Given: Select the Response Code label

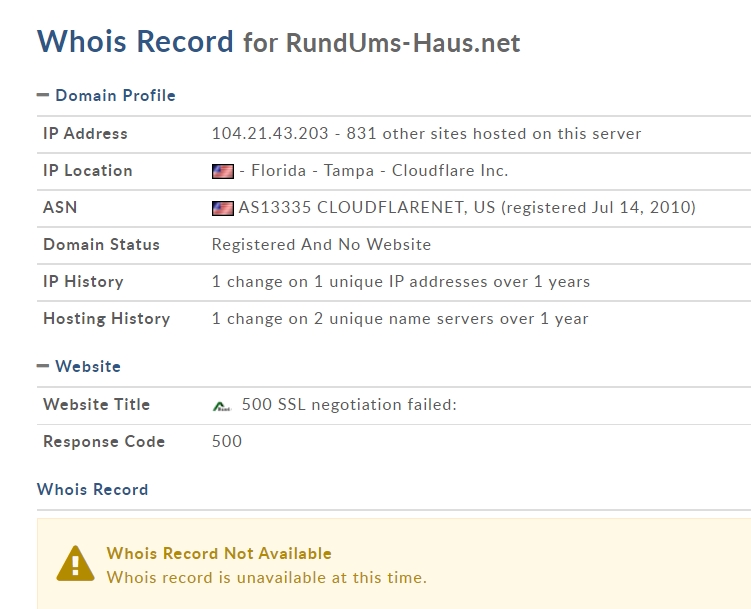Looking at the screenshot, I should pos(104,441).
